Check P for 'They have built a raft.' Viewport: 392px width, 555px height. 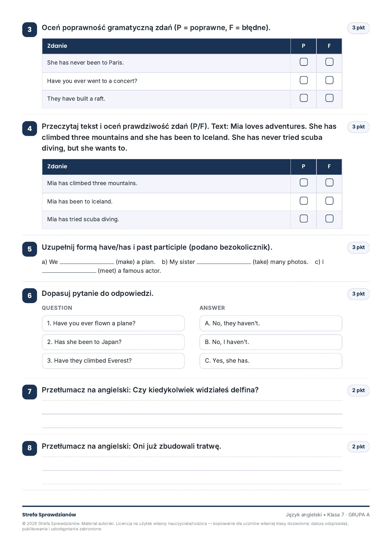click(303, 98)
